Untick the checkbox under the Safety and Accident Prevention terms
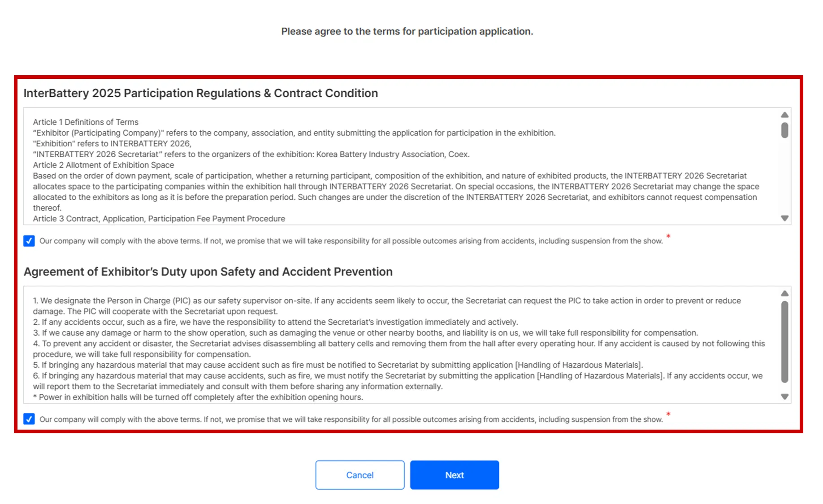This screenshot has width=823, height=504. pos(29,419)
